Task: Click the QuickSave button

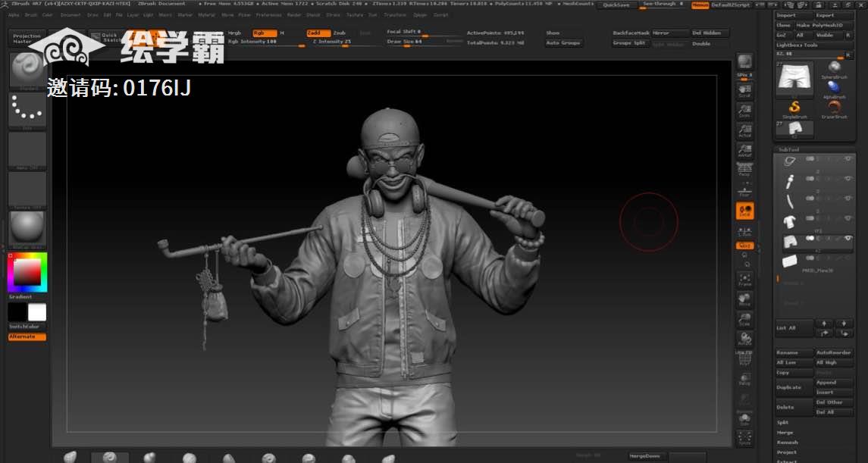Action: (616, 5)
